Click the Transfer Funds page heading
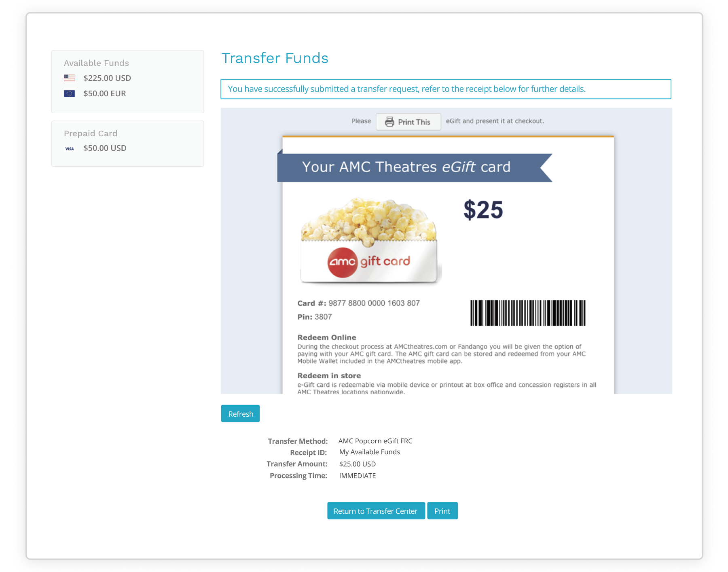This screenshot has width=728, height=572. coord(275,58)
